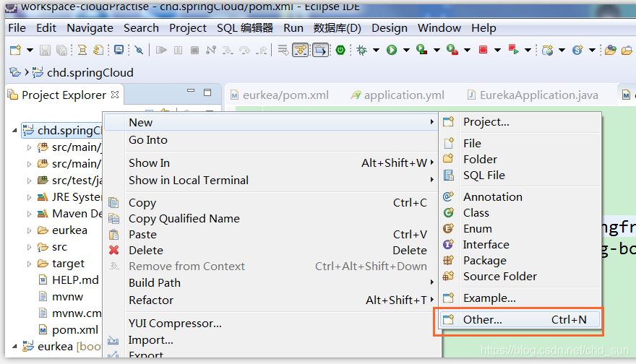Open the Run menu
Screen dimensions: 636x364
pos(293,28)
